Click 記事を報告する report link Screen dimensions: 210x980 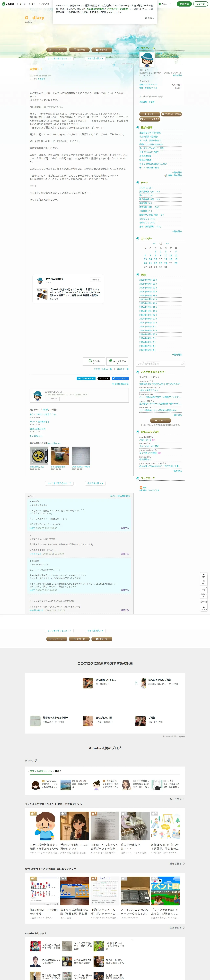[120, 384]
